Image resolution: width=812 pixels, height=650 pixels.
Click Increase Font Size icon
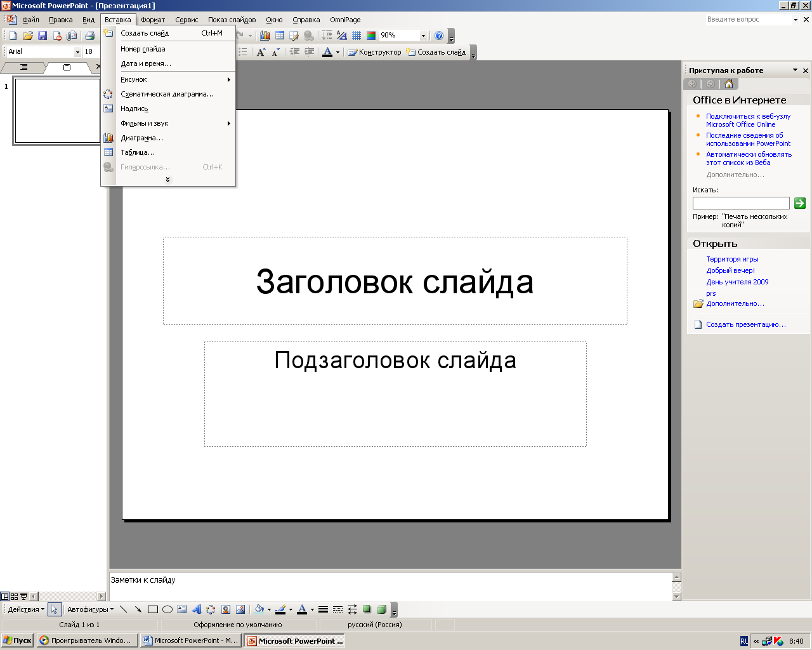261,52
